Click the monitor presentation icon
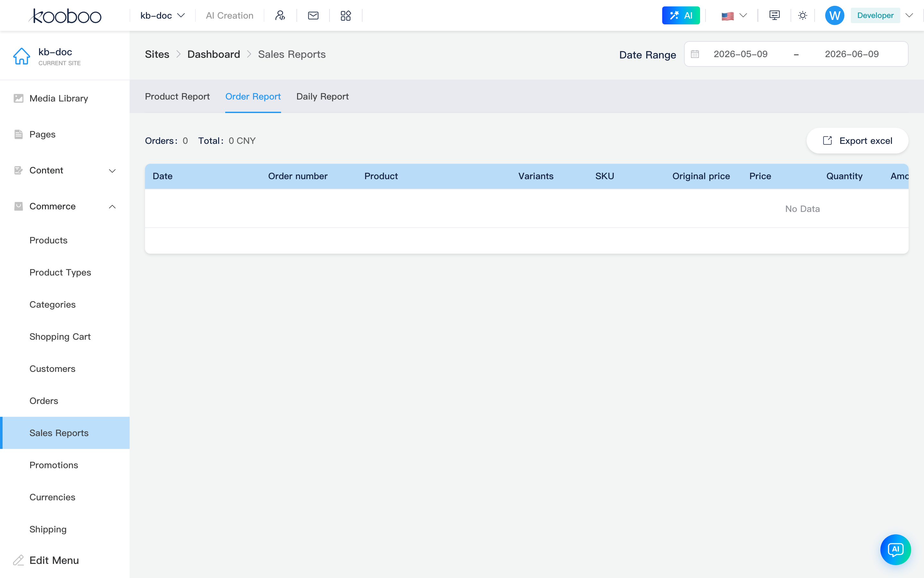Viewport: 924px width, 578px height. [x=774, y=16]
